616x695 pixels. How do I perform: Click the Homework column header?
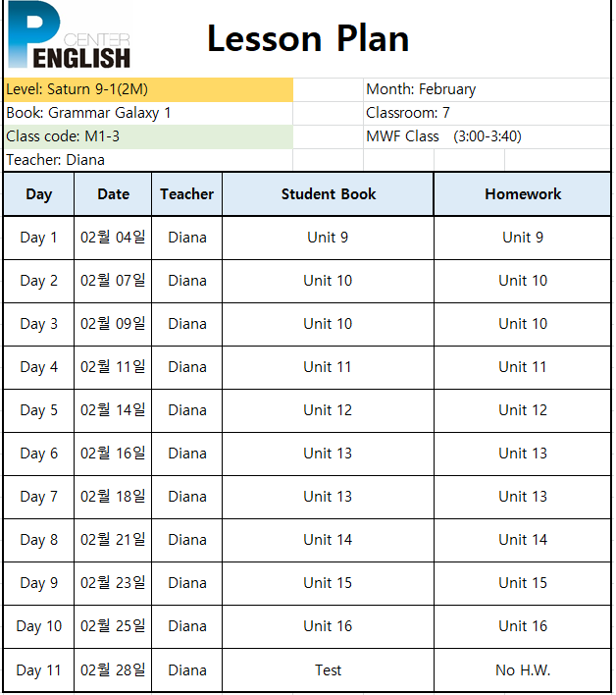[523, 194]
